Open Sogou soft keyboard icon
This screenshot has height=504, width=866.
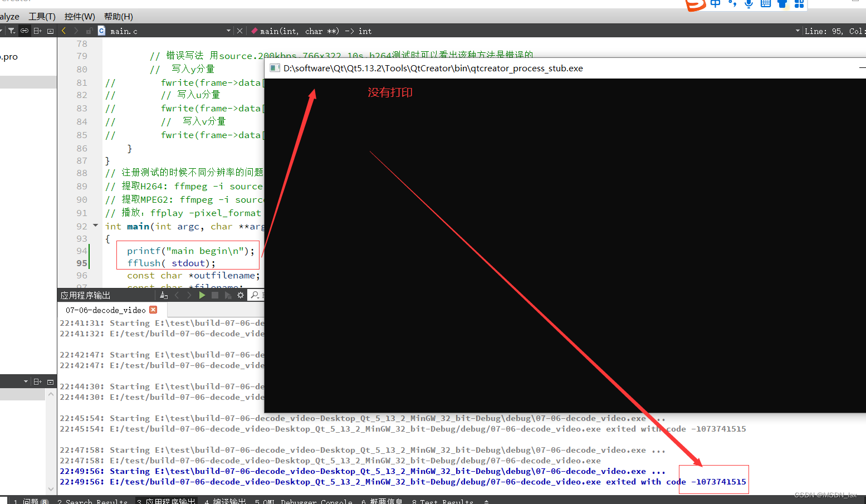766,3
